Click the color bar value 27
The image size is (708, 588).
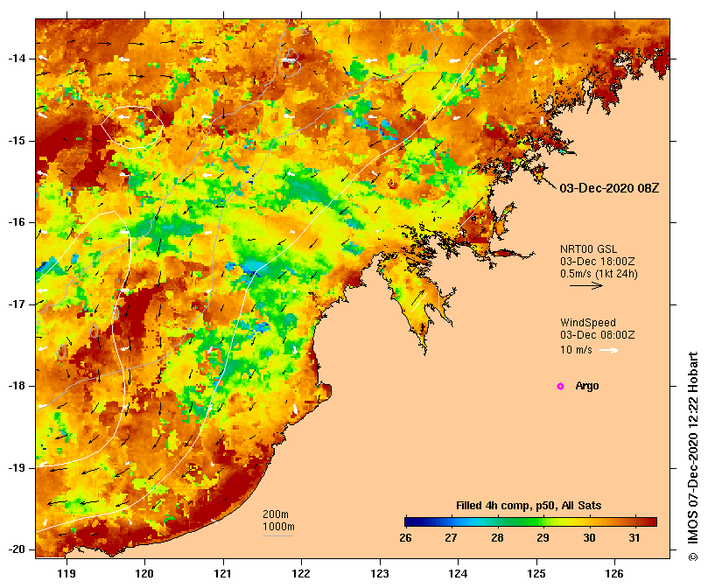pyautogui.click(x=451, y=538)
